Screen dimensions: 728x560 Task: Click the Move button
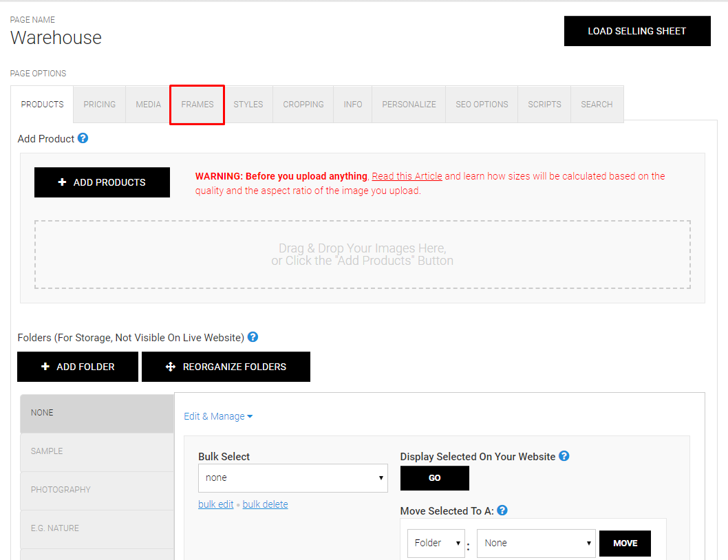point(625,543)
